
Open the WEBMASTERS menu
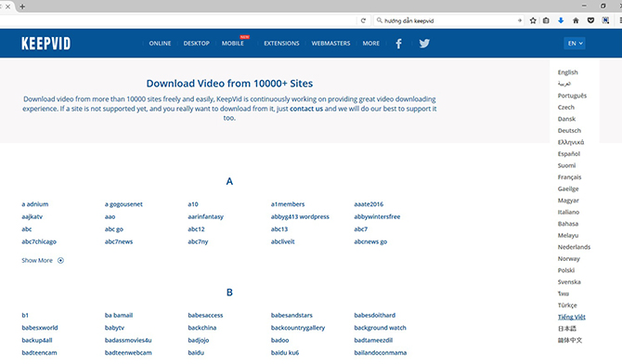click(330, 44)
